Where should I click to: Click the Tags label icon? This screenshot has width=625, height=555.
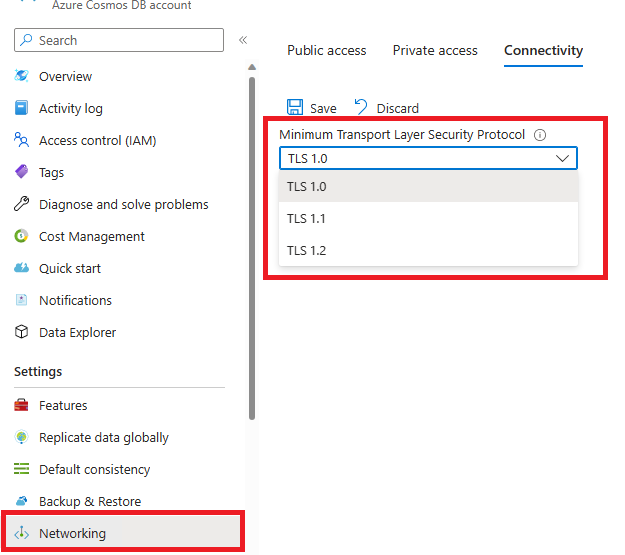click(21, 173)
